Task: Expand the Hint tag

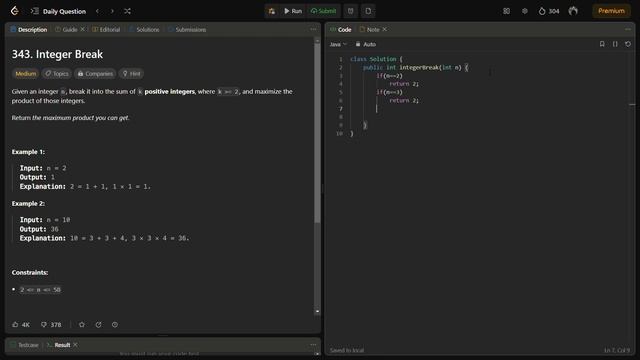Action: click(x=131, y=73)
